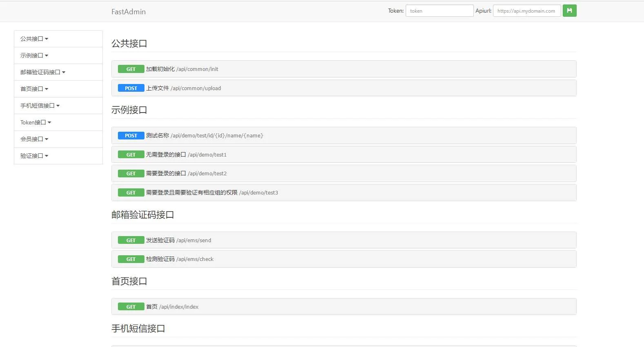This screenshot has height=347, width=644.
Task: Open the POST 测试名称 endpoint panel
Action: (204, 136)
